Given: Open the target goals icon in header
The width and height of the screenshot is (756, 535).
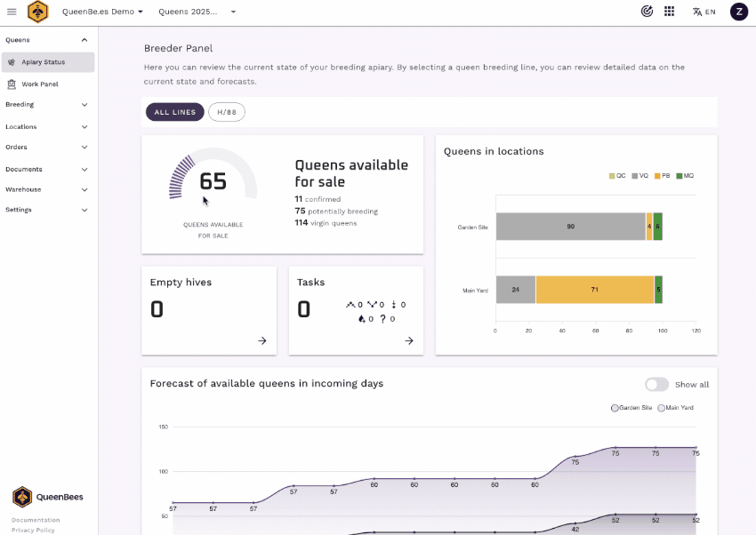Looking at the screenshot, I should point(647,12).
